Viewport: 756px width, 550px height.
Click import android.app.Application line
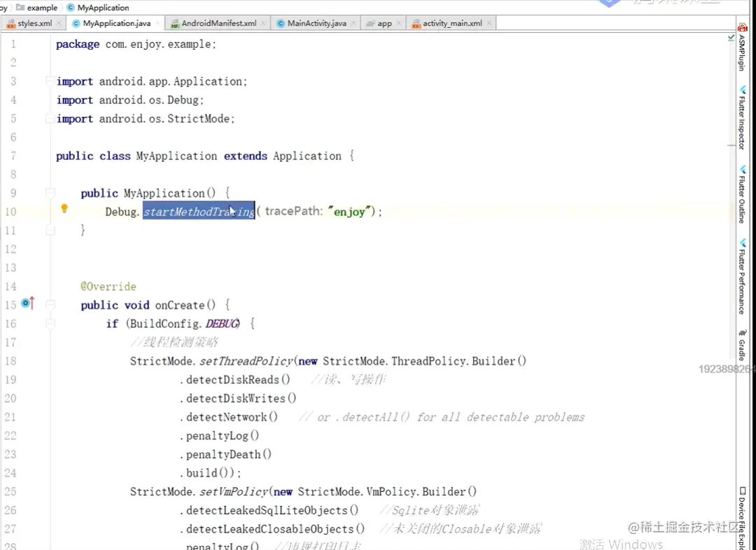[152, 81]
